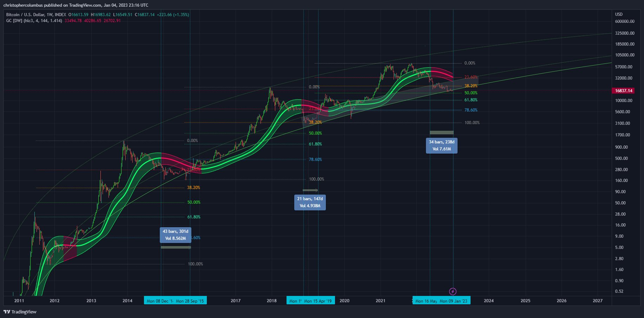Click the open value O16613.59
The width and height of the screenshot is (644, 318).
click(79, 15)
